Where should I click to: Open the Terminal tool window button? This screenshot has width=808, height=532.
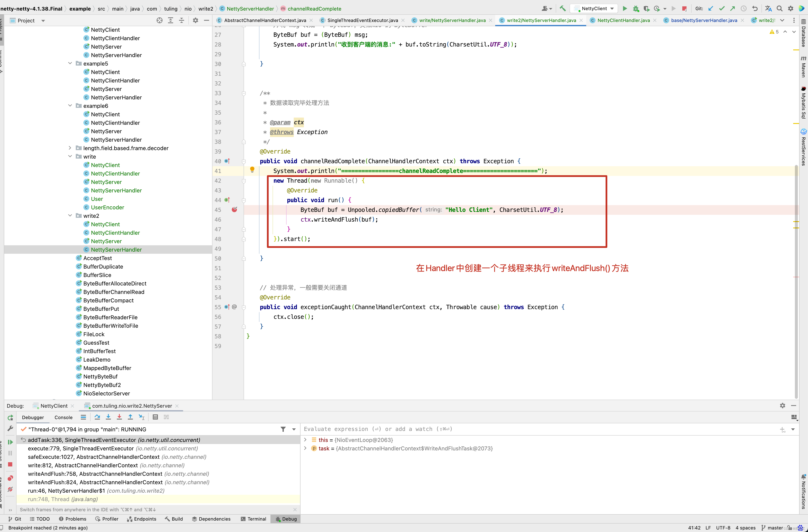click(253, 519)
